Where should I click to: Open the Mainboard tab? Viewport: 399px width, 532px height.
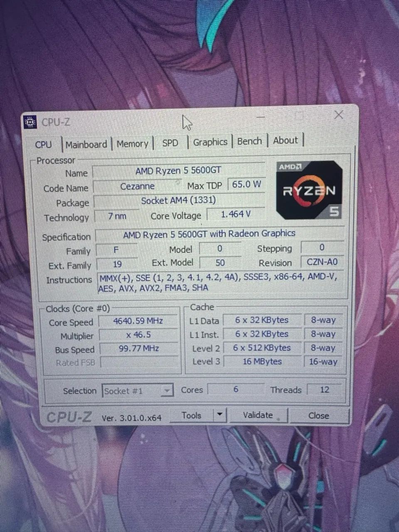coord(86,145)
